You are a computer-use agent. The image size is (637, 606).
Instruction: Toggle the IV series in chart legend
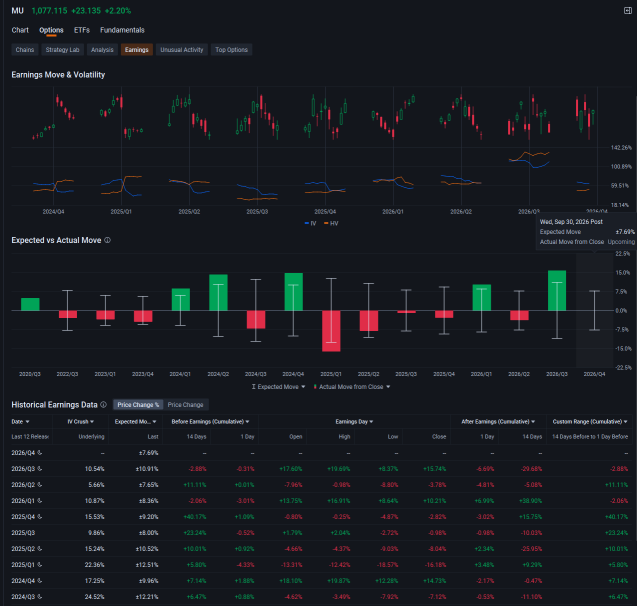point(310,223)
